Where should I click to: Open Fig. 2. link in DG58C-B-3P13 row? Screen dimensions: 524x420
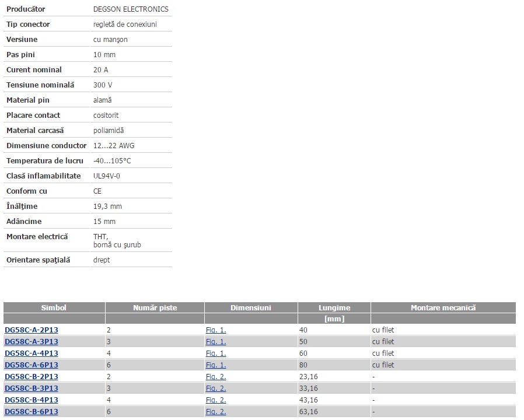coord(216,388)
